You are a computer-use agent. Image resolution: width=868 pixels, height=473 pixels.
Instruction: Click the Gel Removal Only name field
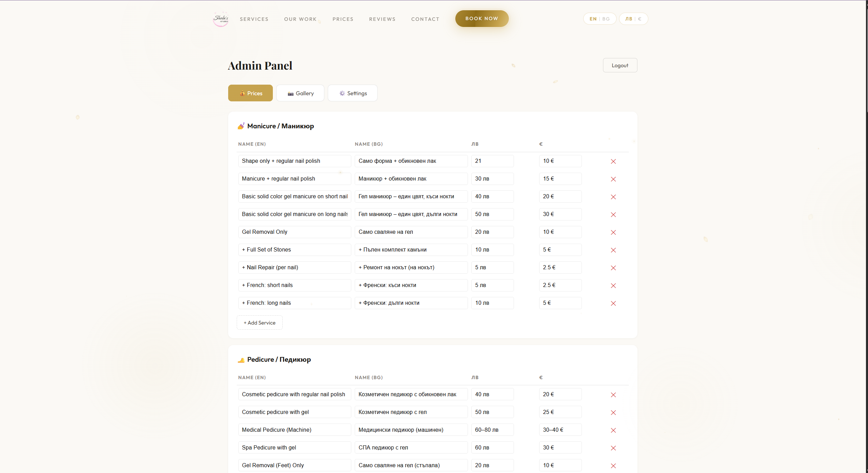pyautogui.click(x=294, y=232)
